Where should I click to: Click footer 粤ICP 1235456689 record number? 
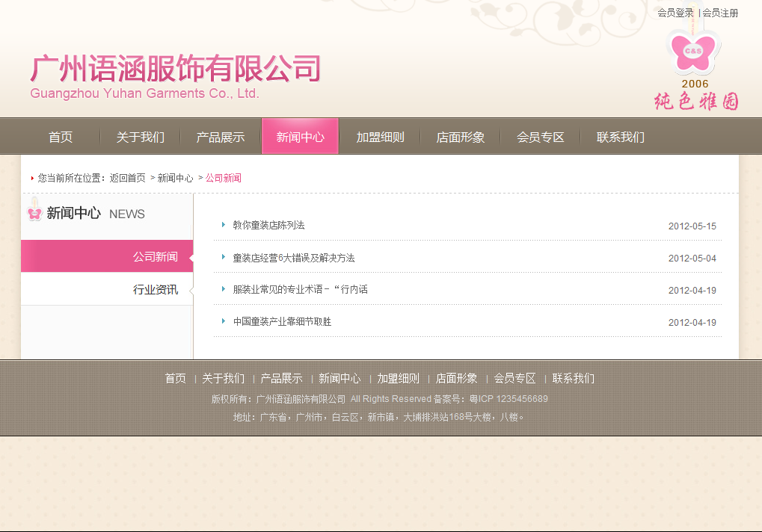click(x=508, y=399)
